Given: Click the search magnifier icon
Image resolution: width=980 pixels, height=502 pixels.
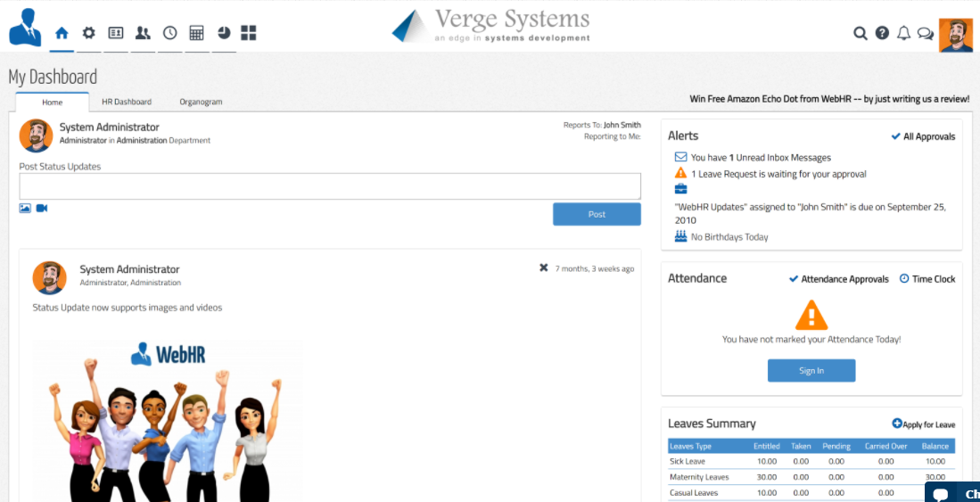Looking at the screenshot, I should [861, 33].
